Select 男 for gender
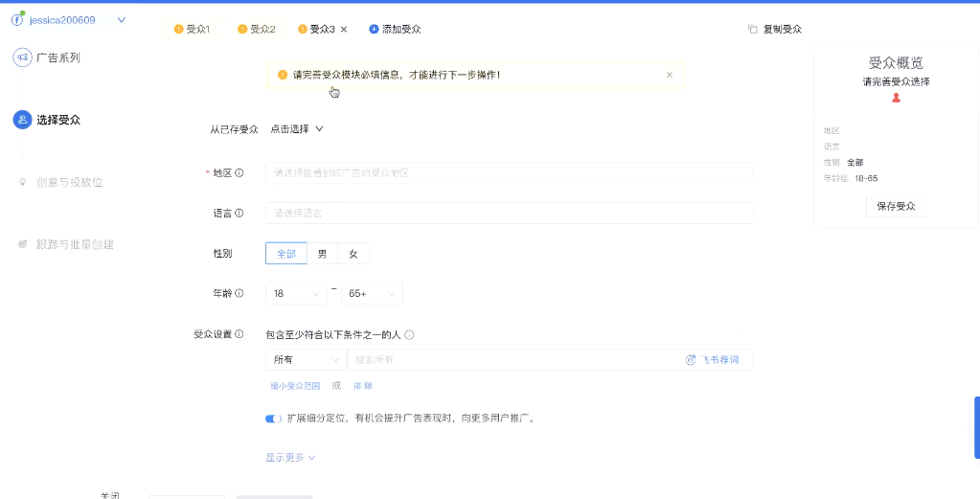Viewport: 980px width, 499px height. (x=323, y=254)
